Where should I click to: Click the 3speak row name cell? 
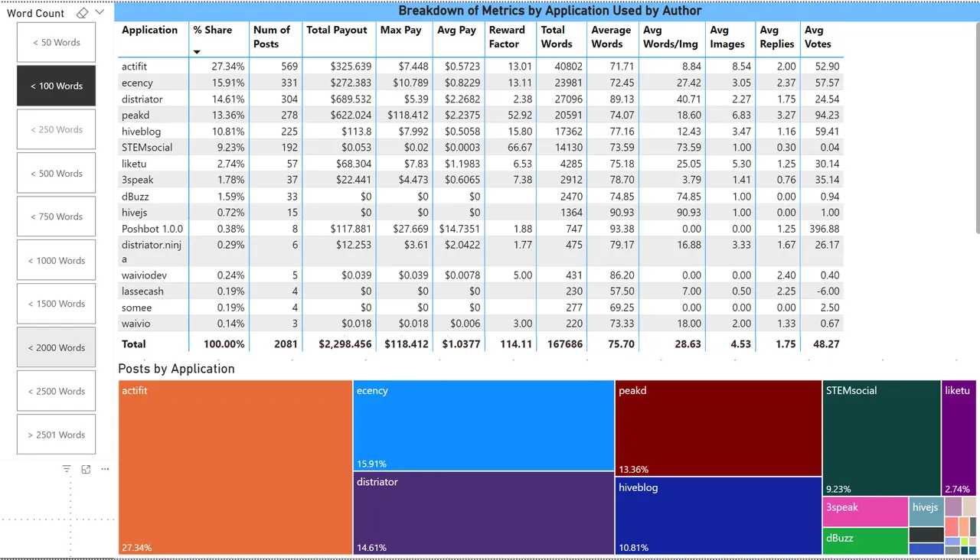point(138,180)
